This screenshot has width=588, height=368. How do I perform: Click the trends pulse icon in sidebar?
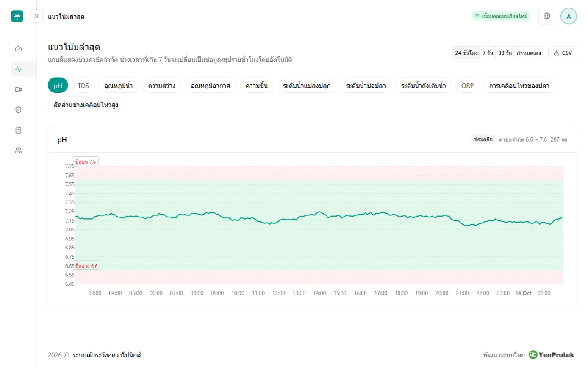click(x=18, y=69)
